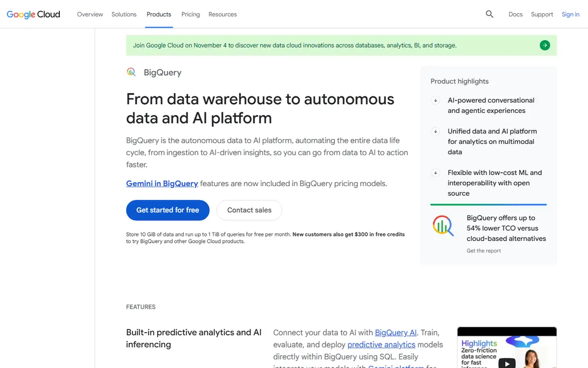Open the Solutions nav menu
This screenshot has height=368, width=588.
(124, 14)
